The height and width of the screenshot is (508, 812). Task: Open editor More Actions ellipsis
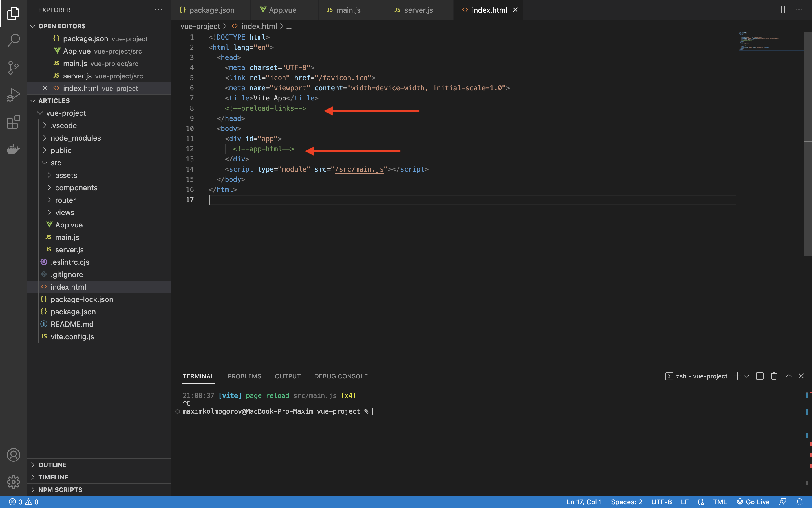point(799,10)
